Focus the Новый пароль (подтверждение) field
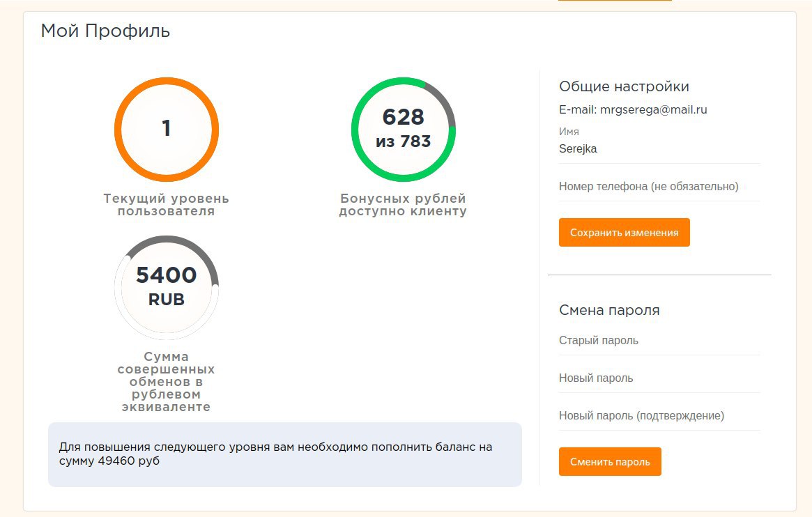Screen dimensions: 812x517 click(x=659, y=415)
